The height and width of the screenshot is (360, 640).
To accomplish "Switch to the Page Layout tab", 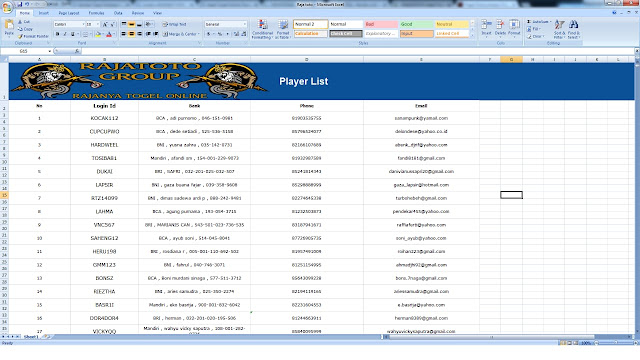I will click(69, 13).
